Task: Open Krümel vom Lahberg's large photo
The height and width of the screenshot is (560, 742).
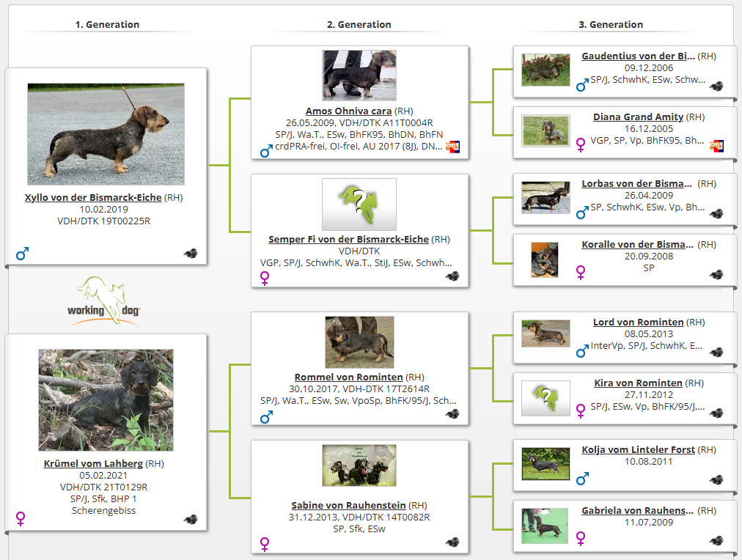Action: coord(106,399)
